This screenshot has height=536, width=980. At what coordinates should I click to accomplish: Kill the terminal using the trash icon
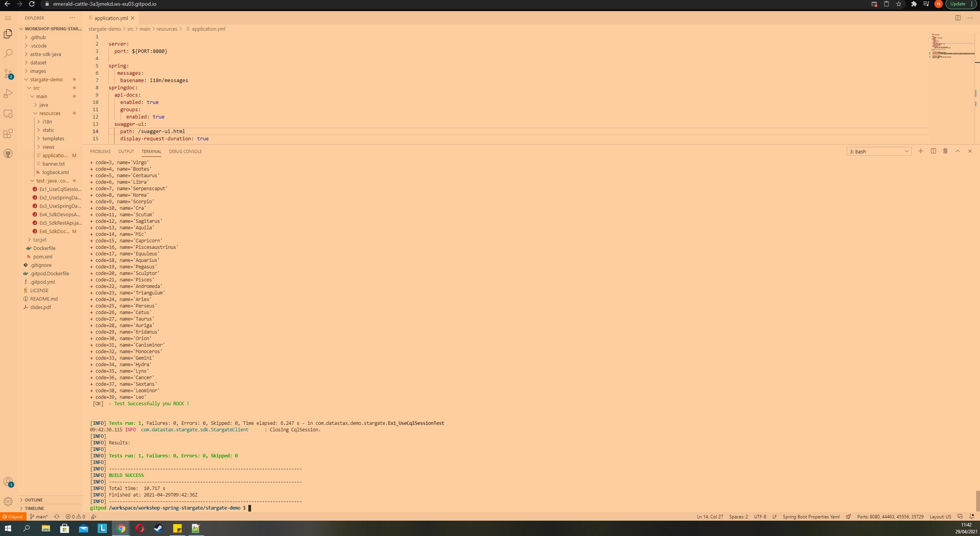click(945, 151)
